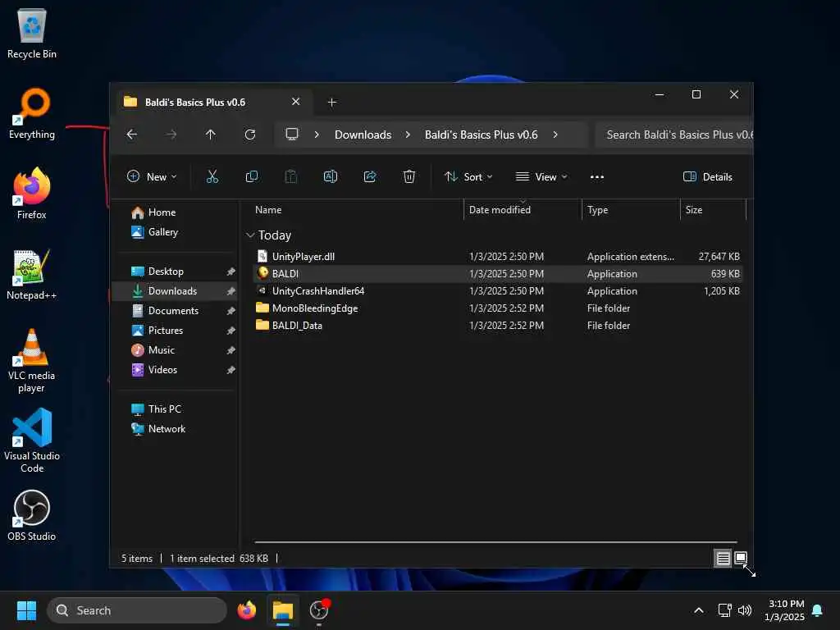Add a new File Explorer tab
This screenshot has height=630, width=840.
pos(332,102)
